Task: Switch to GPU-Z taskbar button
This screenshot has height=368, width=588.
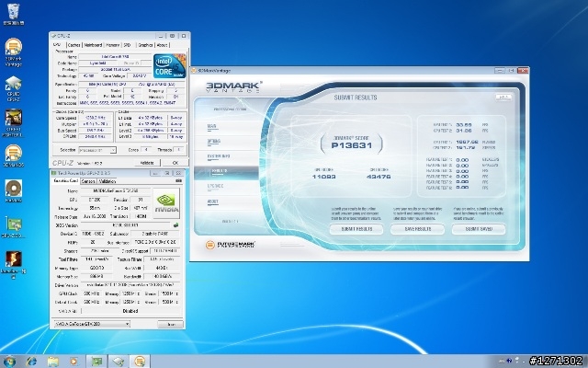Action: pos(96,362)
